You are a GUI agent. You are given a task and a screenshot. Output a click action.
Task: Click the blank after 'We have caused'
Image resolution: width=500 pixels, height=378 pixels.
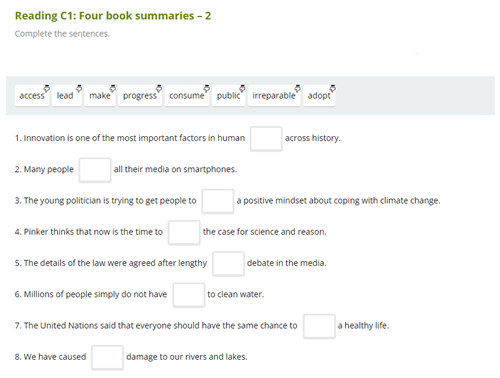(x=107, y=357)
